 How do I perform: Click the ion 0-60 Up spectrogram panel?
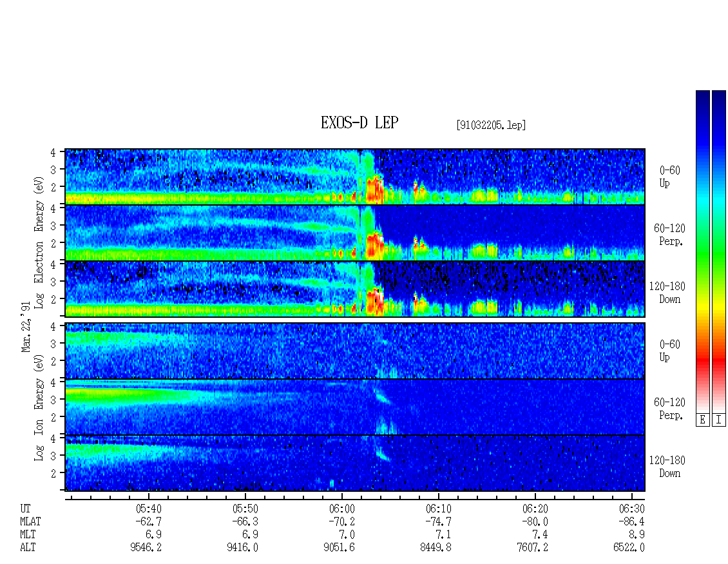355,351
